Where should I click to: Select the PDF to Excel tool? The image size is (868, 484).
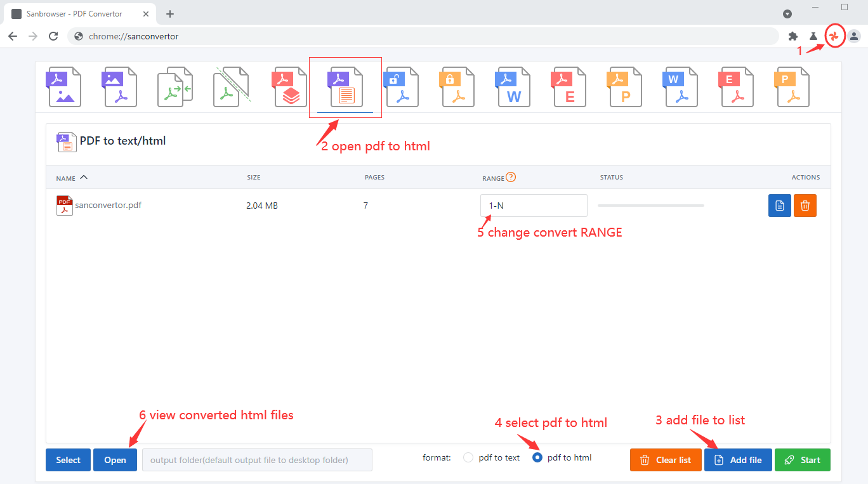569,87
